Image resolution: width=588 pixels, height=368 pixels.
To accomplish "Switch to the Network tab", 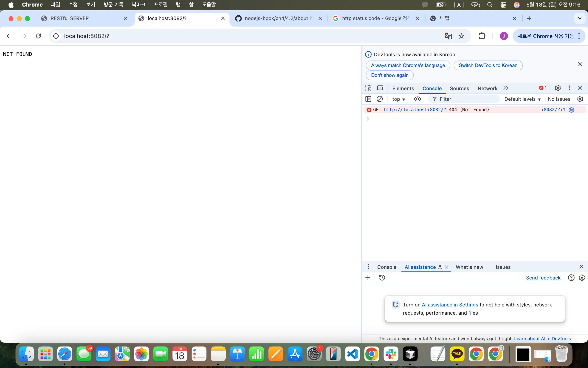I will [x=487, y=88].
